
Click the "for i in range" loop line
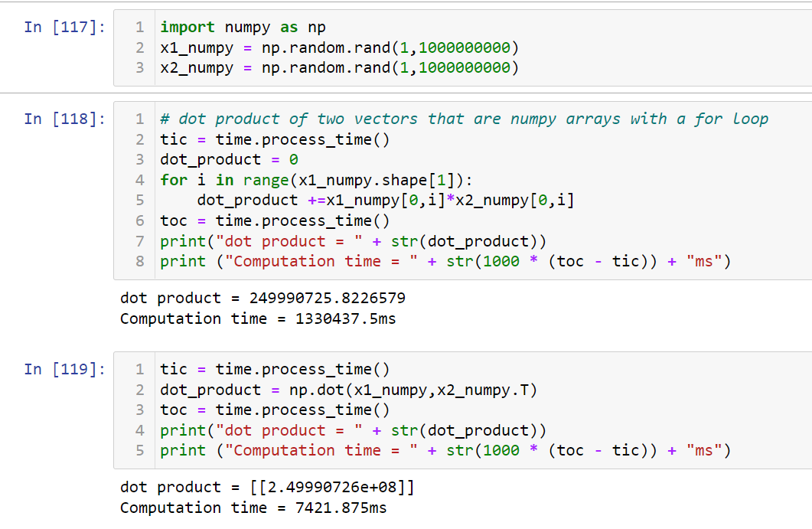tap(317, 180)
